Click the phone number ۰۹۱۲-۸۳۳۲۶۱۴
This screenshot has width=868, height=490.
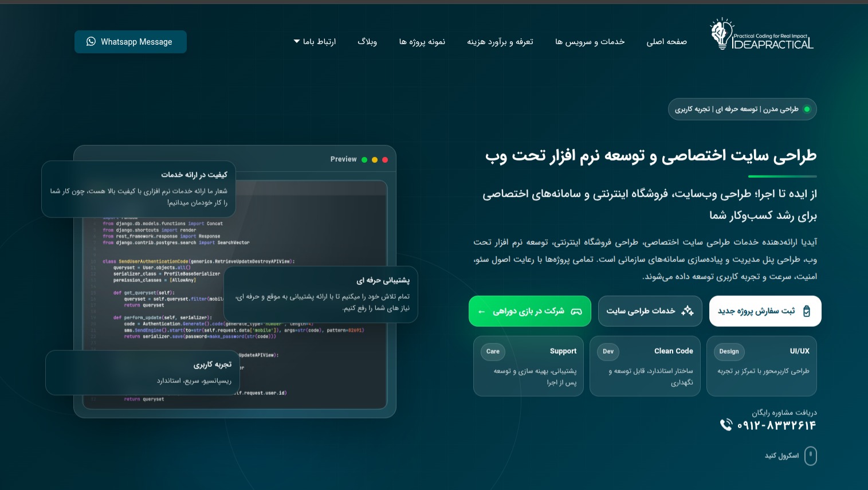(776, 425)
